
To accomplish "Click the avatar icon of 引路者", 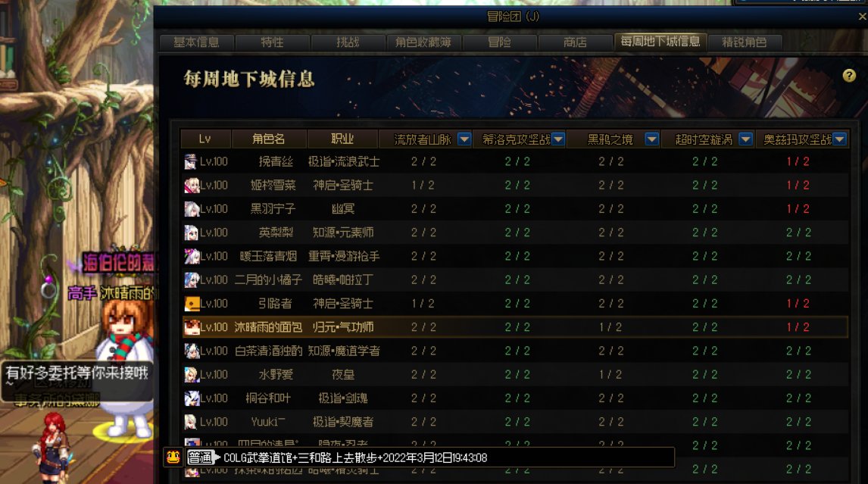I will tap(192, 304).
